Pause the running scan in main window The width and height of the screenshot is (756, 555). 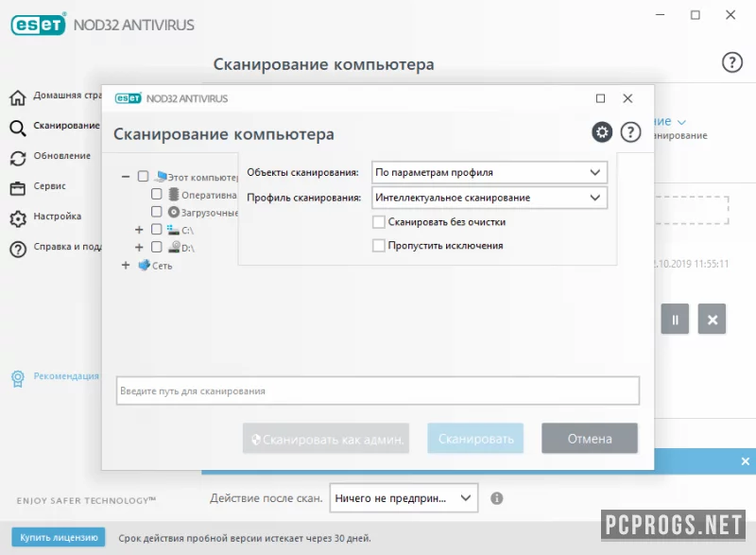click(675, 319)
